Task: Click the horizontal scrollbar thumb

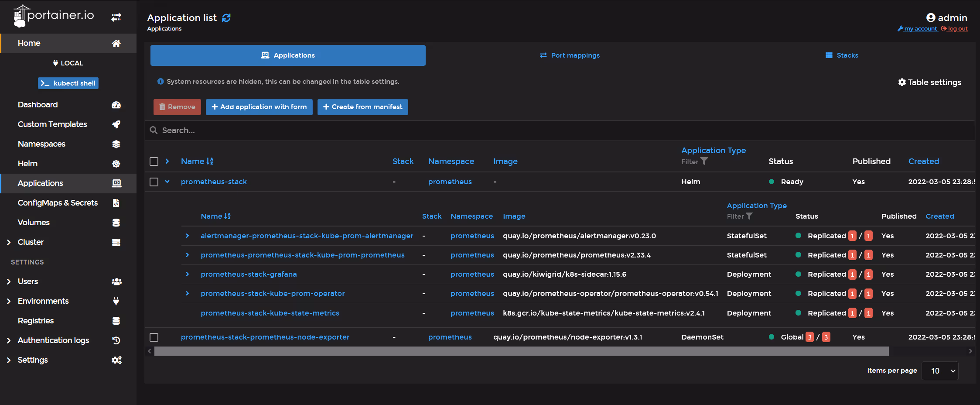Action: tap(522, 351)
